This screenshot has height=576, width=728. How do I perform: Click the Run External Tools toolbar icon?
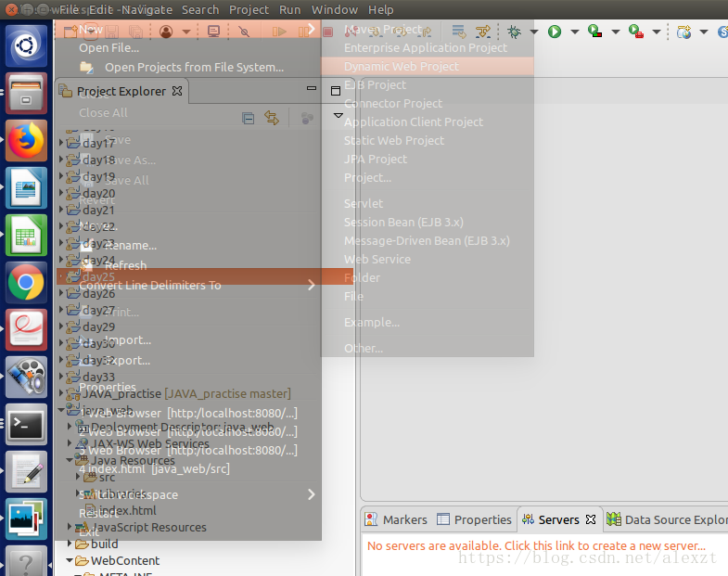pyautogui.click(x=636, y=32)
